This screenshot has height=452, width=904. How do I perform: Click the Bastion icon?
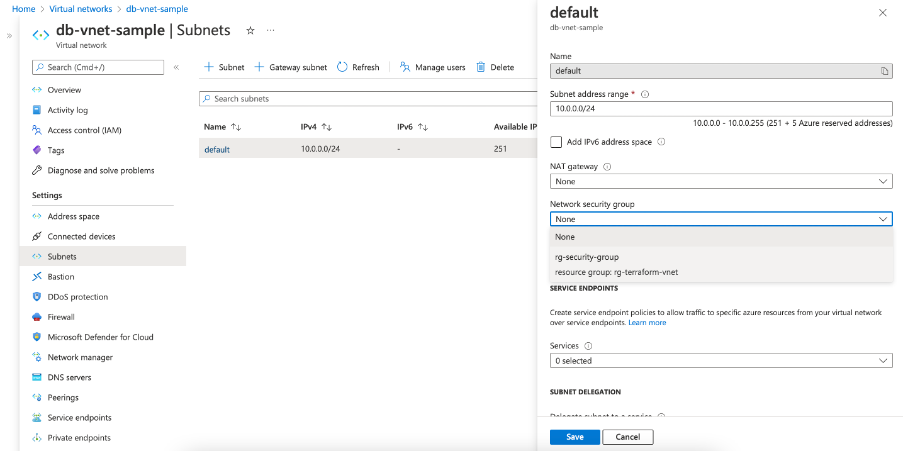pyautogui.click(x=37, y=277)
